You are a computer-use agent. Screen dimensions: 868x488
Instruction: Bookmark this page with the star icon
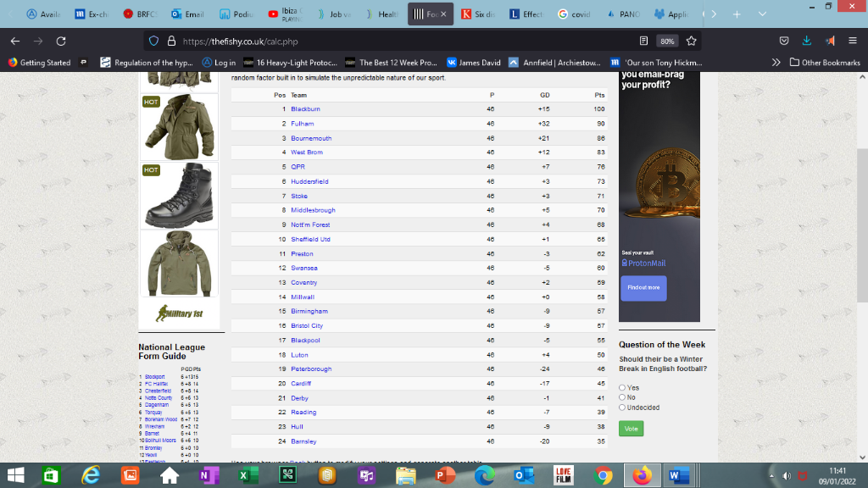pyautogui.click(x=691, y=41)
